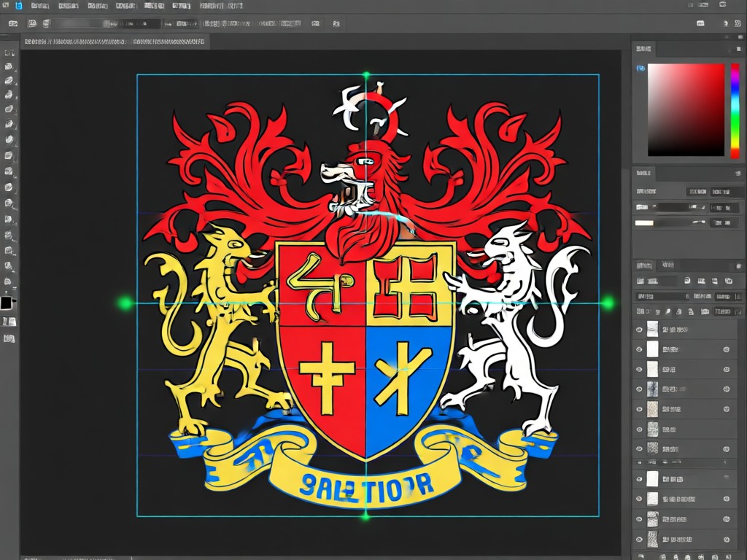Hide the bottom-most visible layer
This screenshot has width=747, height=560.
coord(639,540)
